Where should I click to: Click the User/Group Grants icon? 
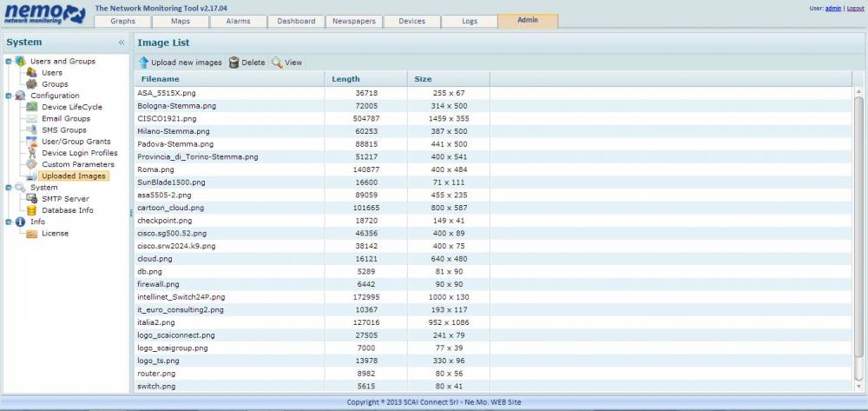(31, 142)
